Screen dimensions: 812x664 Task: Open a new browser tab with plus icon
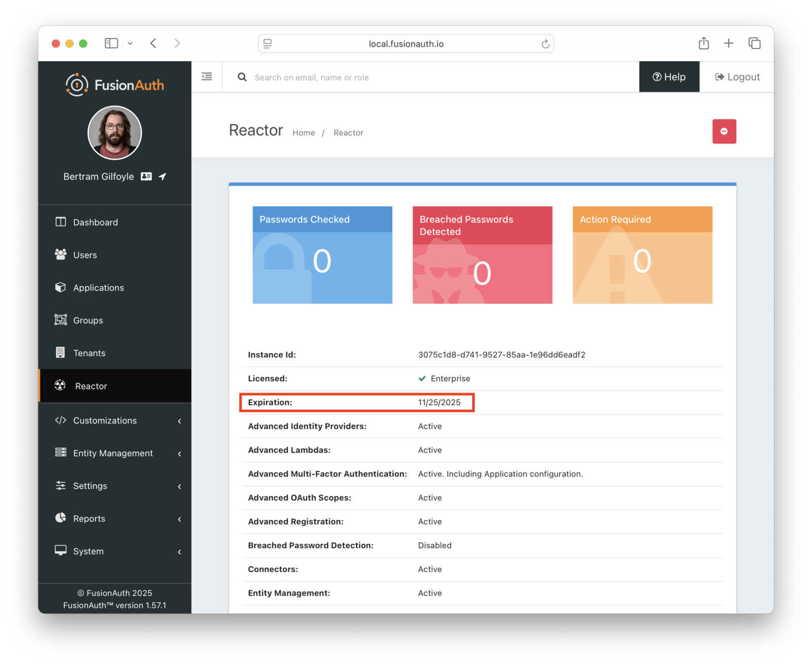[x=728, y=44]
